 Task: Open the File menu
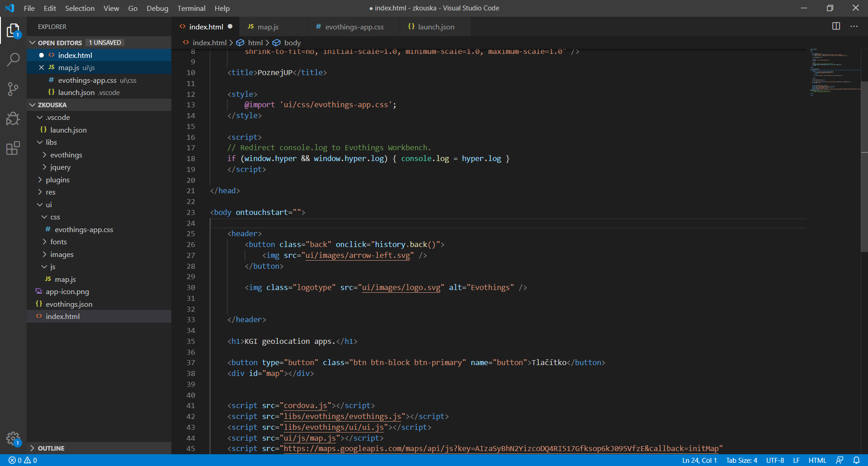[29, 8]
